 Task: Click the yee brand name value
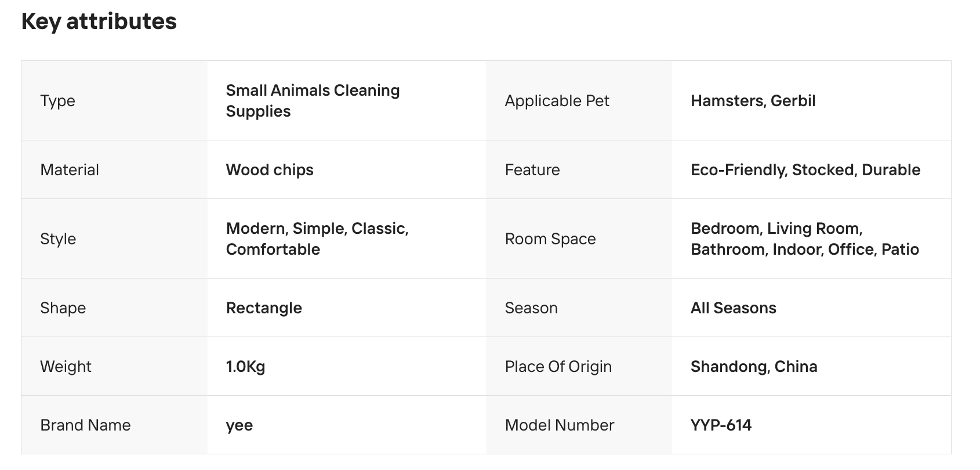(239, 425)
